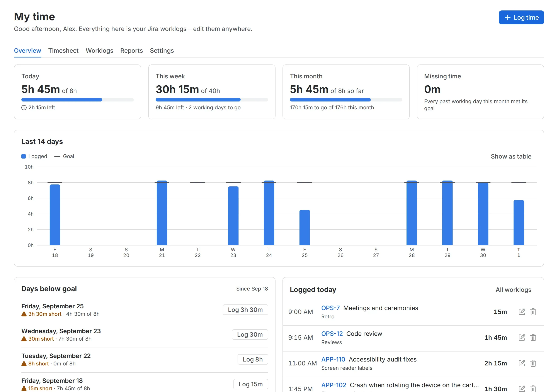Edit the OPS-12 Code review worklog
Image resolution: width=558 pixels, height=392 pixels.
(x=522, y=338)
